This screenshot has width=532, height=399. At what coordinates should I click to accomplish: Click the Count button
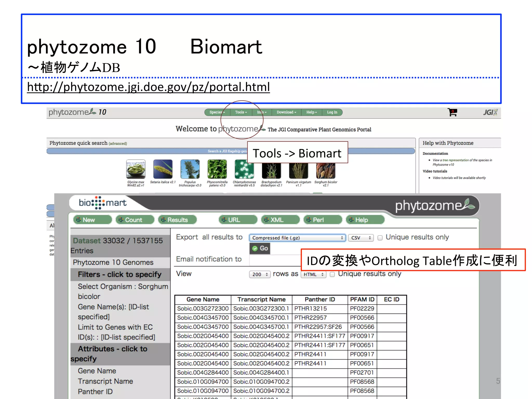click(x=135, y=220)
